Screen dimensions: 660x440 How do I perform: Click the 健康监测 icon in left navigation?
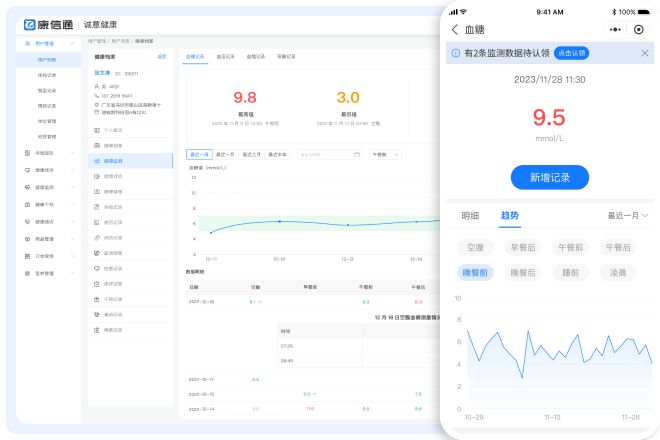coord(27,187)
